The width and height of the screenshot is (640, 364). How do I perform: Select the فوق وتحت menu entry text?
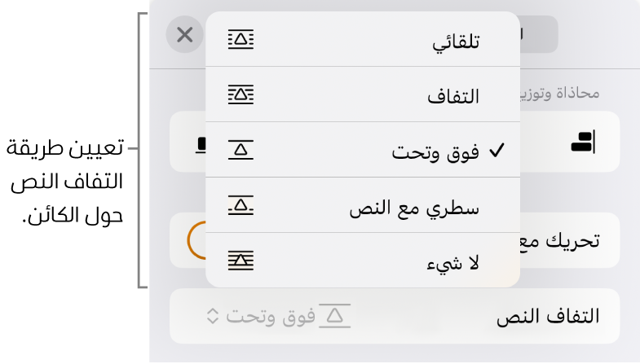(435, 152)
